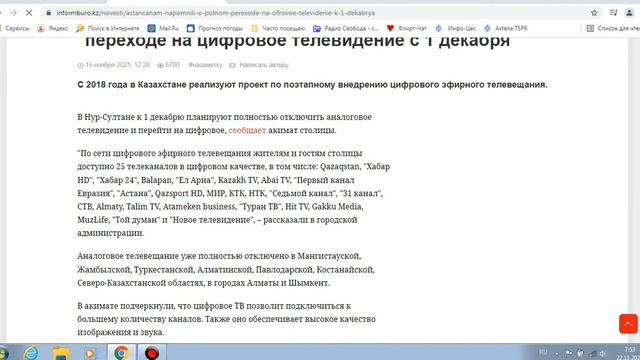Click Написать автору link
The width and height of the screenshot is (640, 360).
[259, 65]
